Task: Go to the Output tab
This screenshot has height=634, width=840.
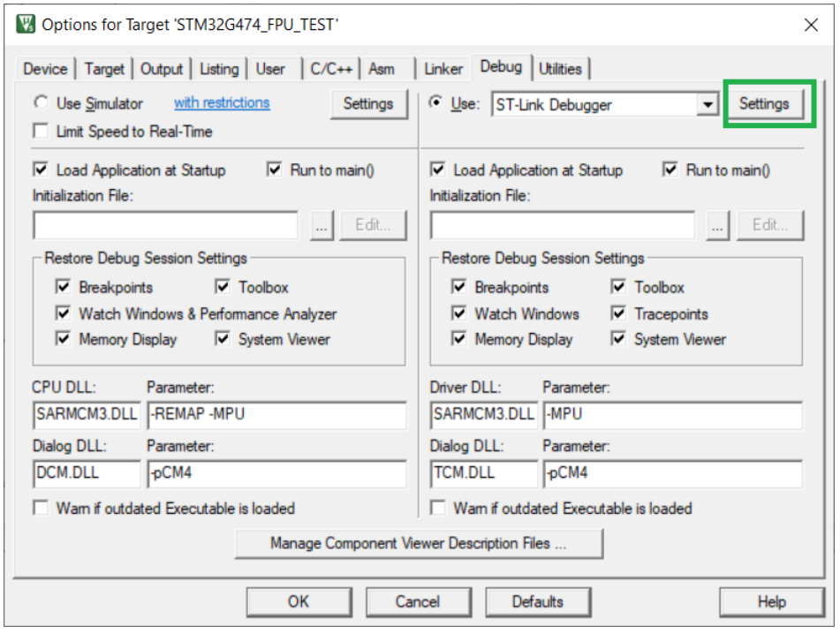Action: [162, 69]
